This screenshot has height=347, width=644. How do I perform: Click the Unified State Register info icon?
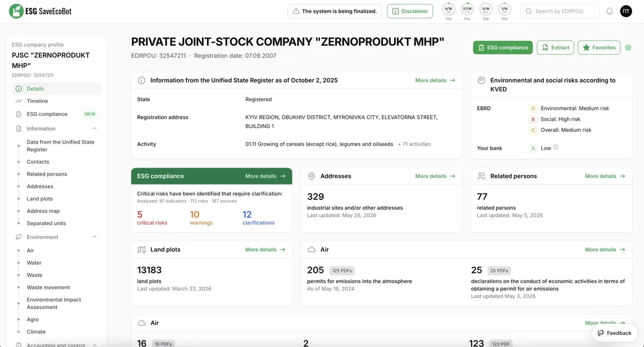coord(142,80)
